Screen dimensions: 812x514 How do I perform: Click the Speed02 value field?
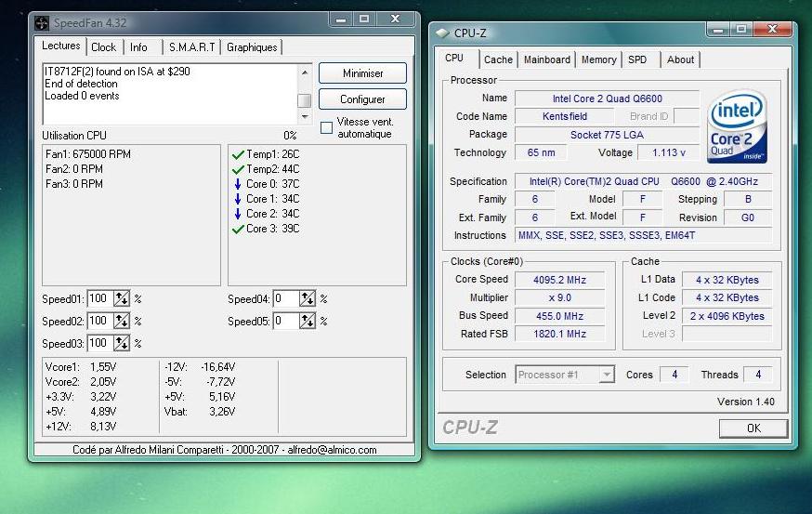(100, 321)
